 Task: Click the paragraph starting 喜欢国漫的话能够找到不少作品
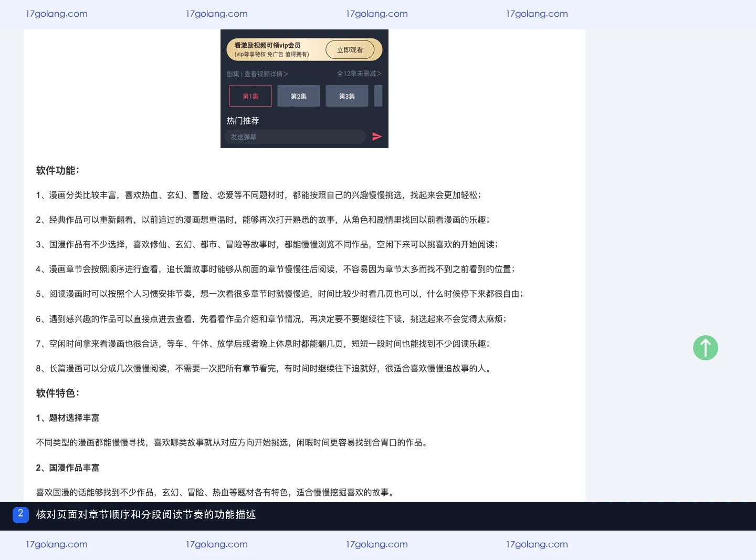[216, 492]
